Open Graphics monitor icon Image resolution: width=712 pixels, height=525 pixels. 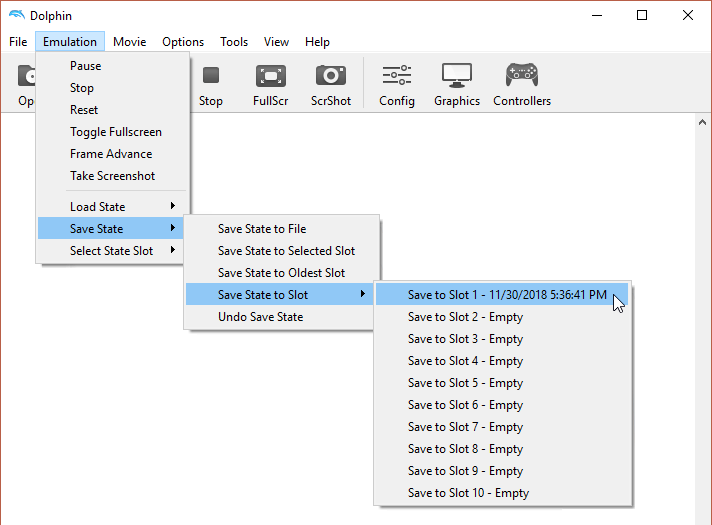click(x=457, y=75)
